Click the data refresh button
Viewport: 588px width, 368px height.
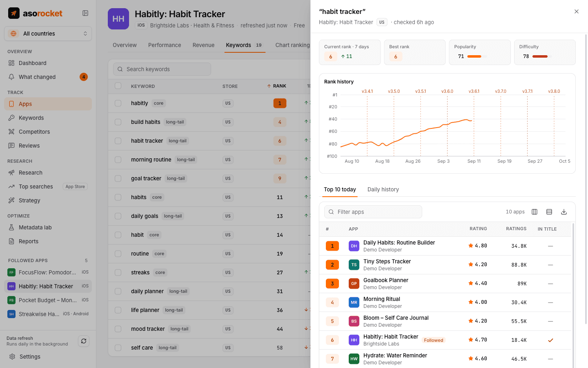84,341
